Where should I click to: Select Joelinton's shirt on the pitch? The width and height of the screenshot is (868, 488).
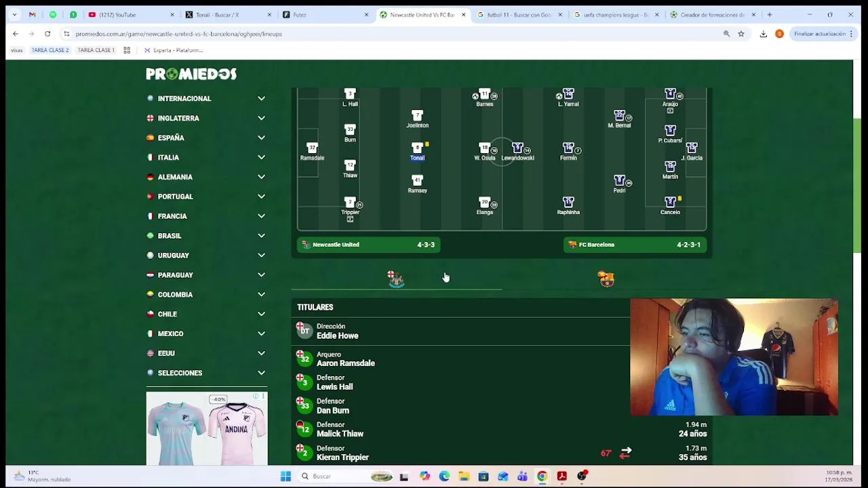[417, 115]
